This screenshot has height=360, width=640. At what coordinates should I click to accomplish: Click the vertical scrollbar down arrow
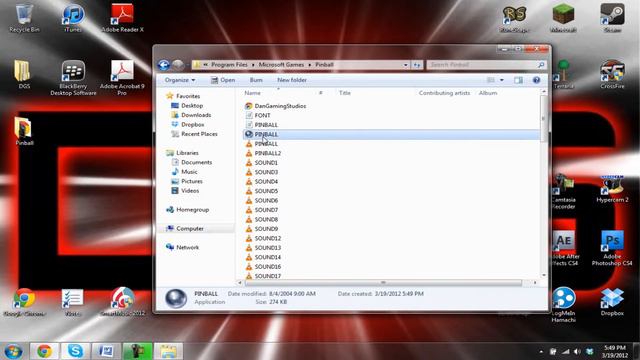[543, 276]
